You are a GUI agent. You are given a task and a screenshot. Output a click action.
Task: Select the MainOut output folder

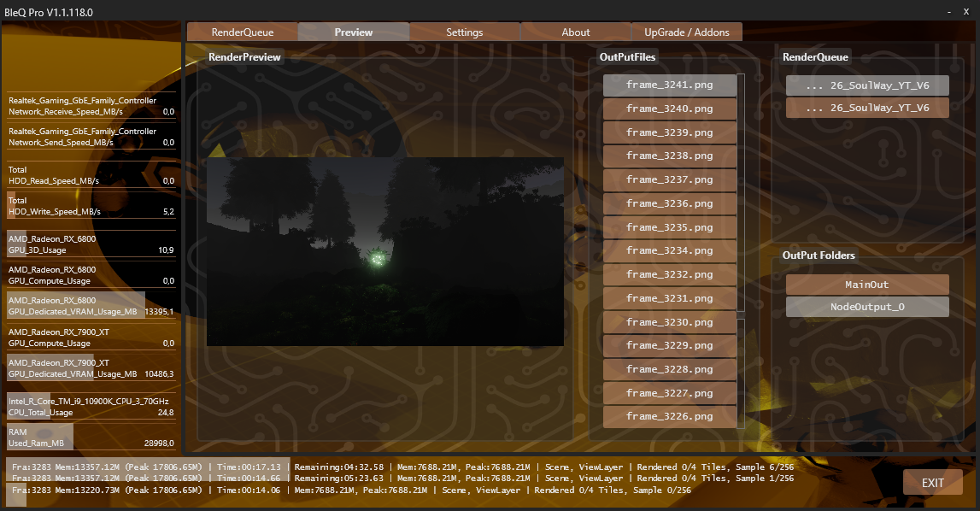[867, 285]
